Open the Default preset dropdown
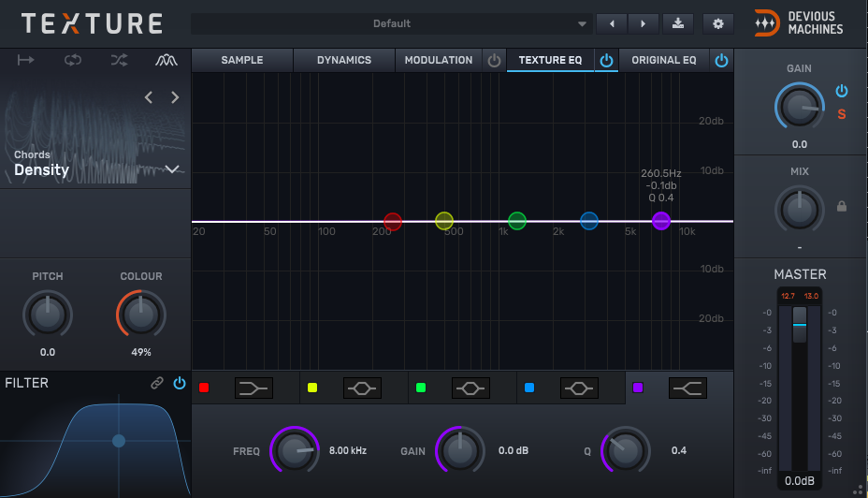This screenshot has width=868, height=498. (391, 23)
